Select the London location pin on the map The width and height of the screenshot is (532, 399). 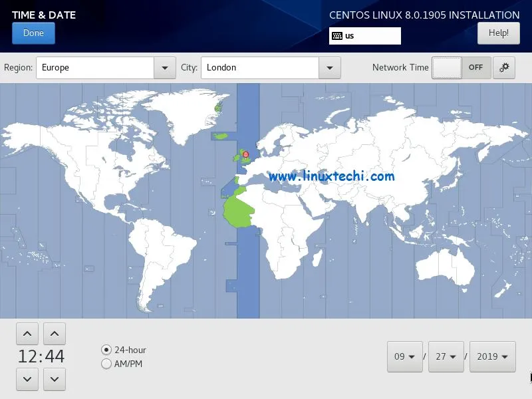(x=246, y=154)
